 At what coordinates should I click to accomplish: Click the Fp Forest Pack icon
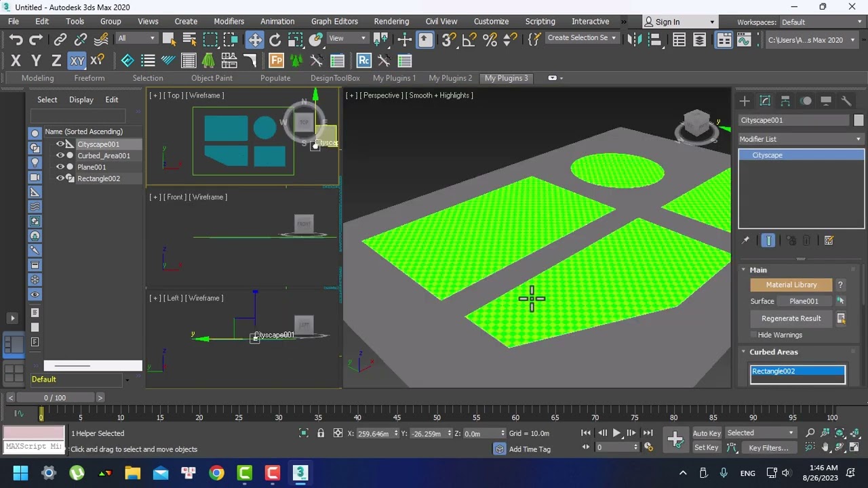point(276,61)
